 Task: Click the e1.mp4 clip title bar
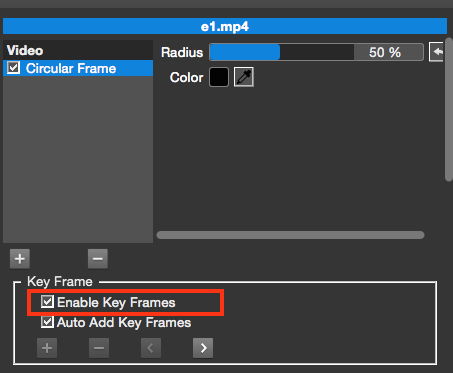pyautogui.click(x=225, y=26)
